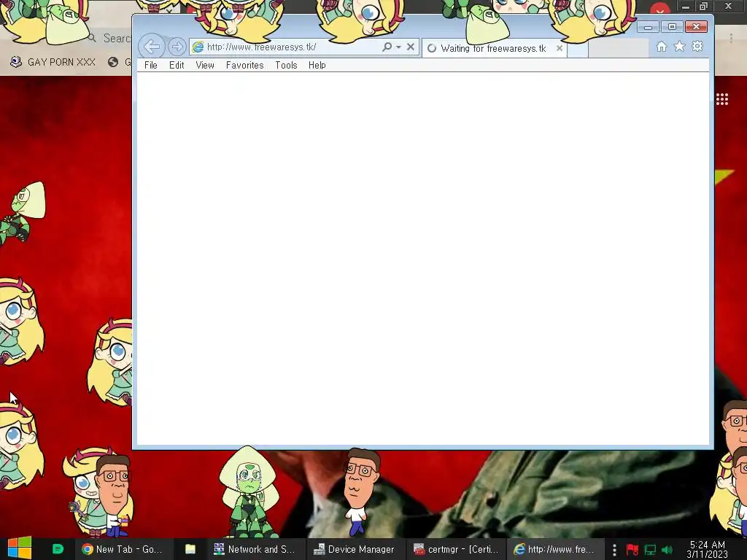Switch to the 'Network and S...' window
The image size is (747, 560).
255,549
